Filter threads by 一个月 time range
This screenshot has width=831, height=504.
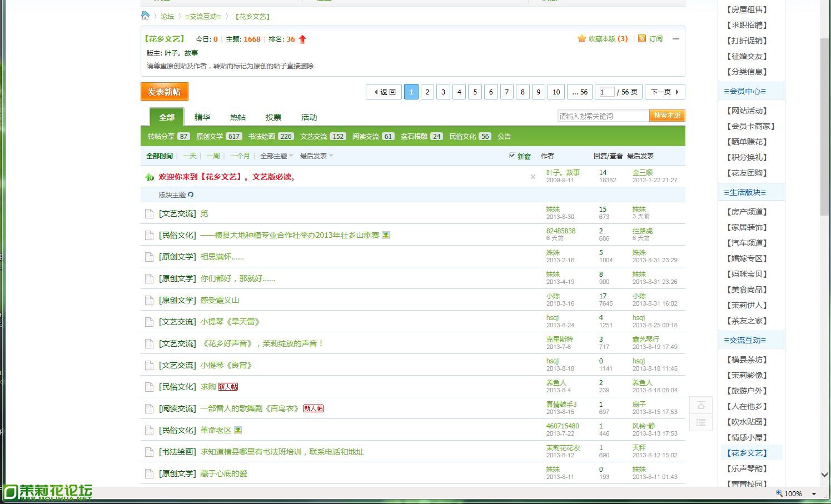[240, 156]
